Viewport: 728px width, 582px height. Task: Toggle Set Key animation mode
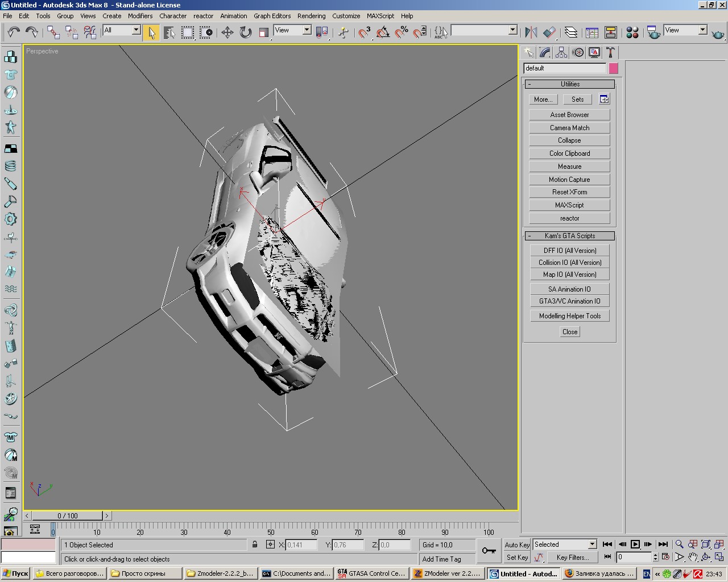517,558
